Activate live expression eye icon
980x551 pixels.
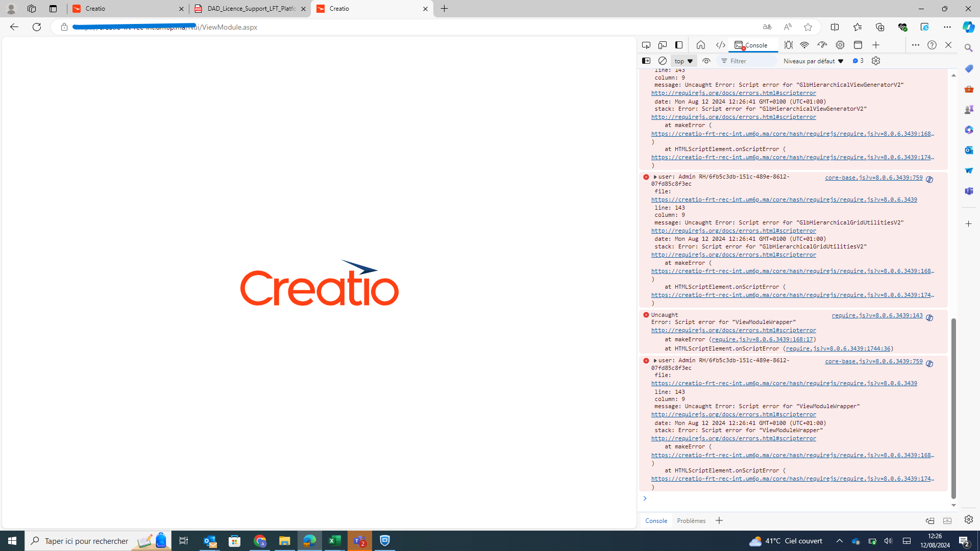click(706, 61)
